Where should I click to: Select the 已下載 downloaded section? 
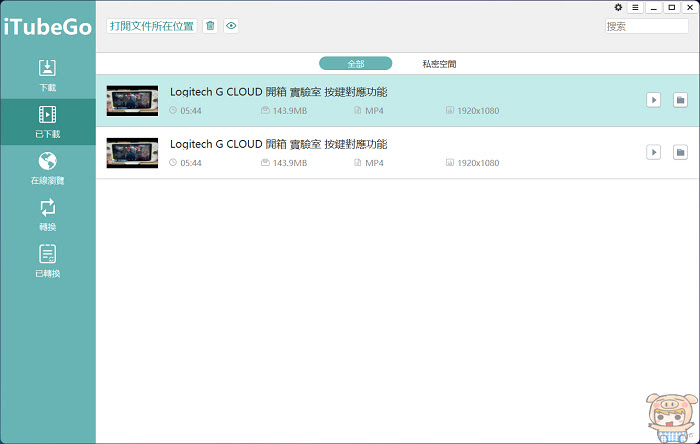47,122
